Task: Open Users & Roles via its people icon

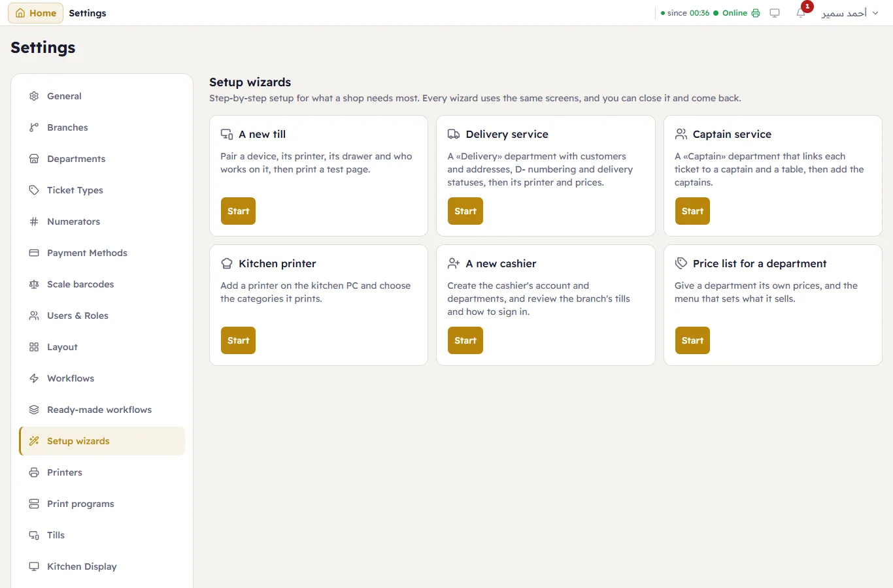Action: coord(34,316)
